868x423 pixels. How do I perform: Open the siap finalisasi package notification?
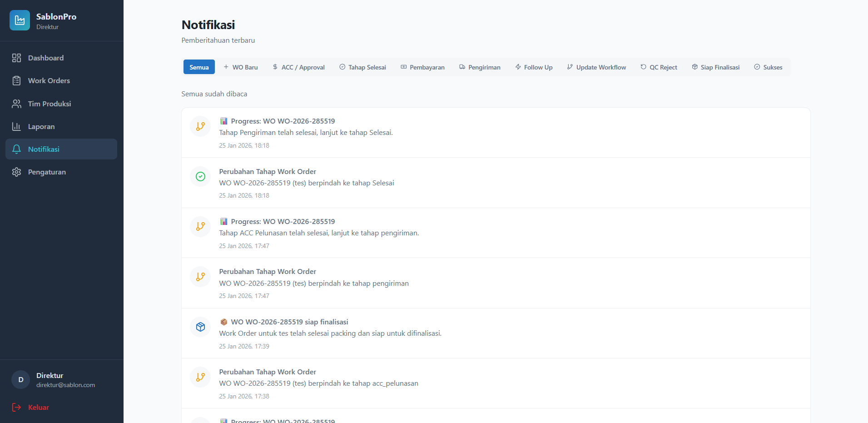[496, 333]
